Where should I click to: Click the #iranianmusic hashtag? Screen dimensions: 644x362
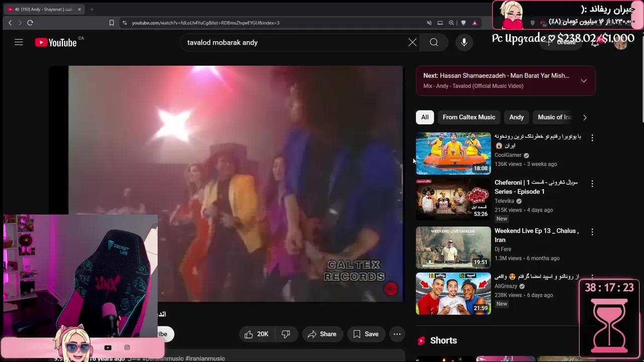[x=205, y=358]
